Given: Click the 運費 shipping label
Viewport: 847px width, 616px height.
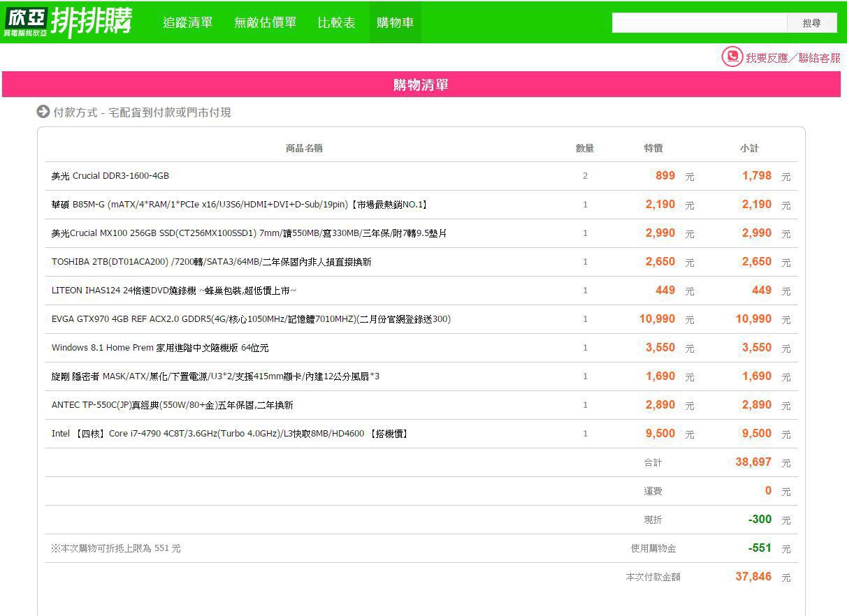Looking at the screenshot, I should 653,491.
